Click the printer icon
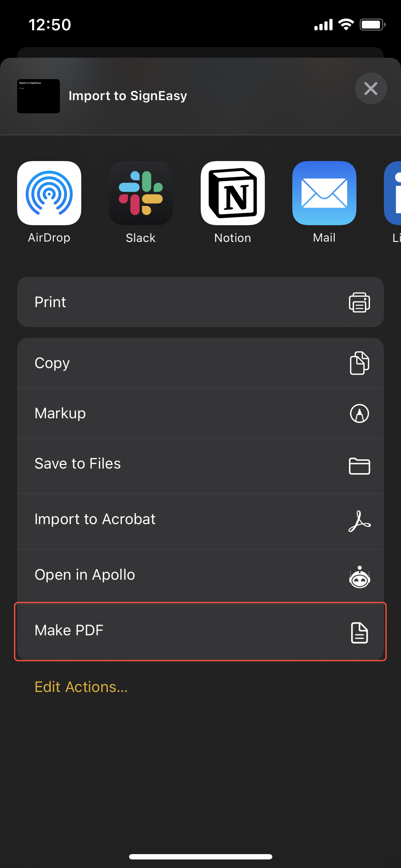The image size is (401, 868). pos(359,303)
